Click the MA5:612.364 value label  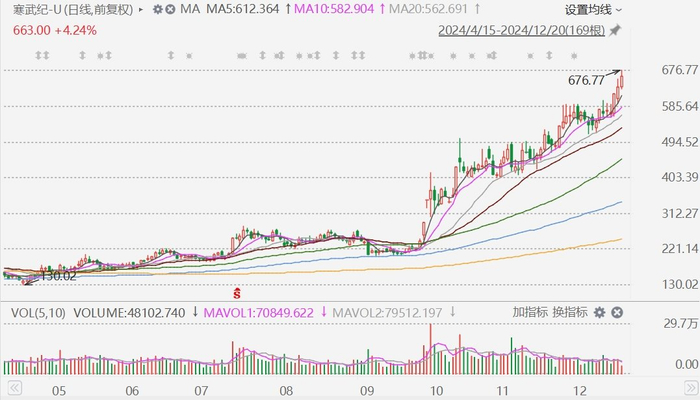click(242, 9)
